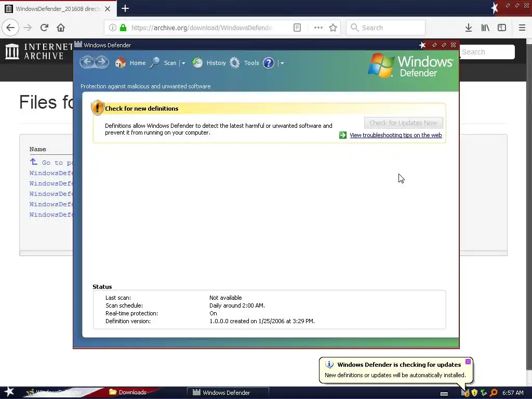
Task: Click the browser Search box
Action: click(x=386, y=28)
